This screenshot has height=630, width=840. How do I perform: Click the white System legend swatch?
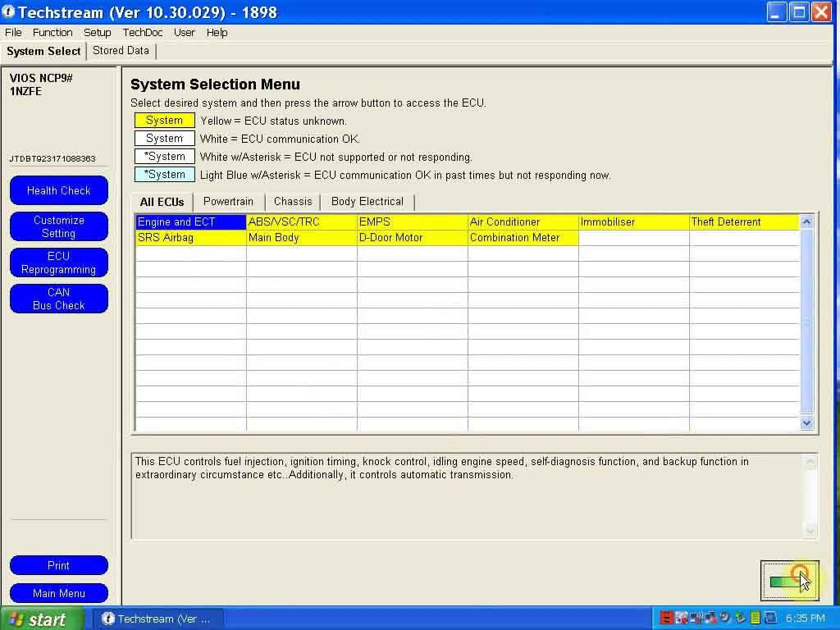point(164,138)
